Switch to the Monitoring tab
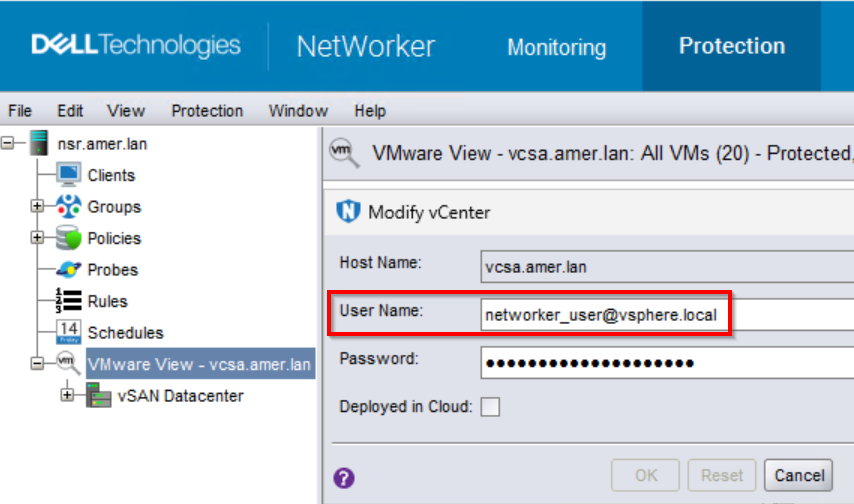This screenshot has width=854, height=504. click(557, 47)
